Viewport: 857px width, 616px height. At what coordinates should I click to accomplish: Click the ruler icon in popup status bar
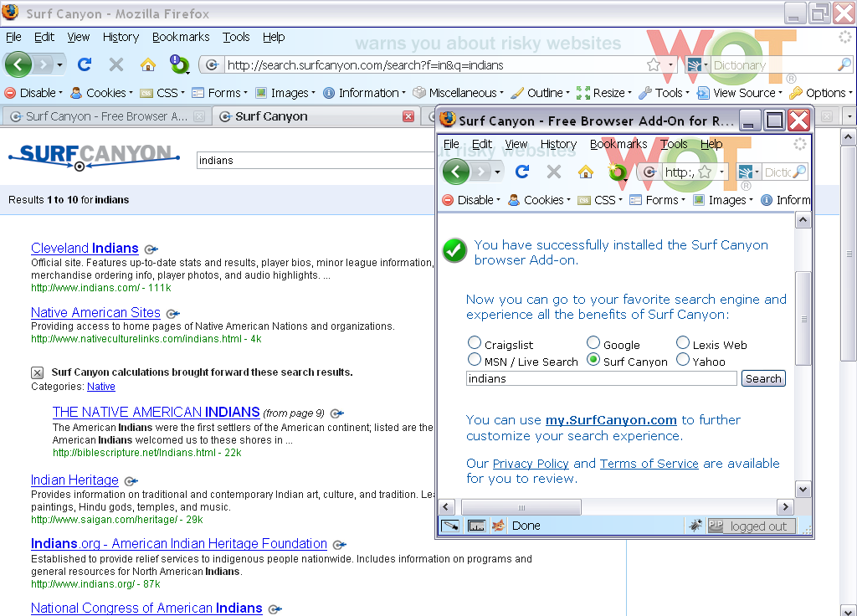(x=476, y=526)
